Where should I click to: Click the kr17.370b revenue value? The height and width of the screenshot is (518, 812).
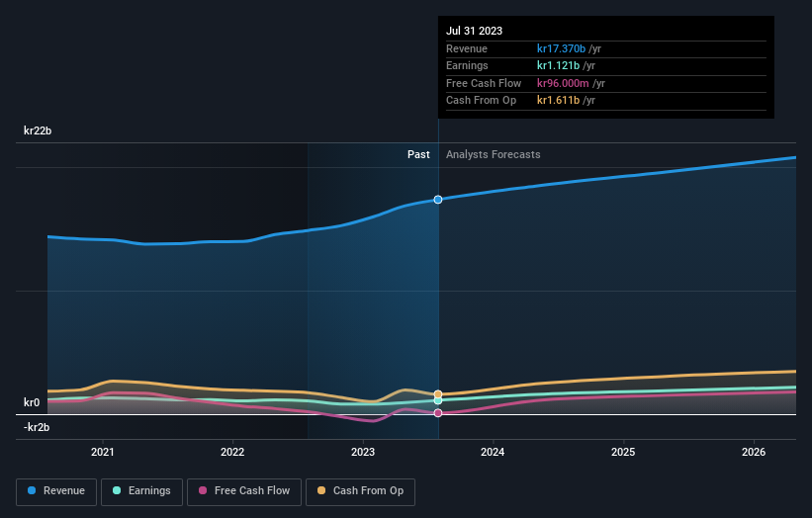562,48
